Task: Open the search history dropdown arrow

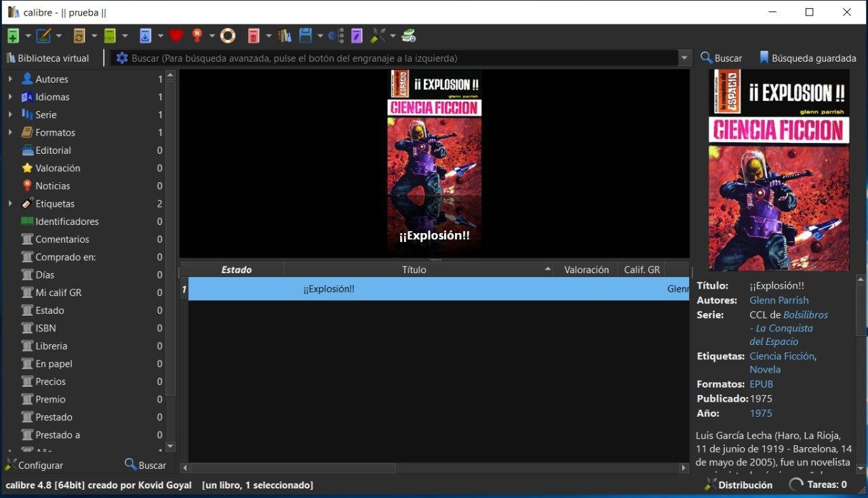Action: tap(684, 58)
